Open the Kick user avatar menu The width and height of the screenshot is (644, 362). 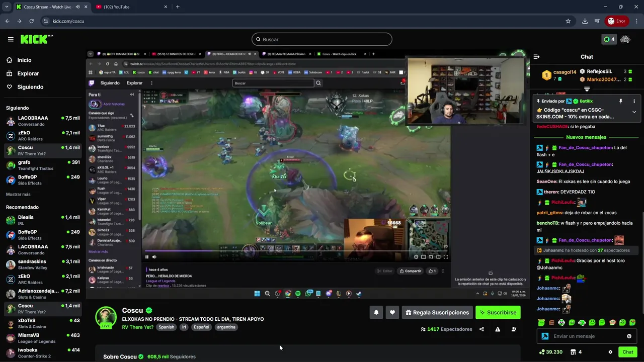coord(625,39)
